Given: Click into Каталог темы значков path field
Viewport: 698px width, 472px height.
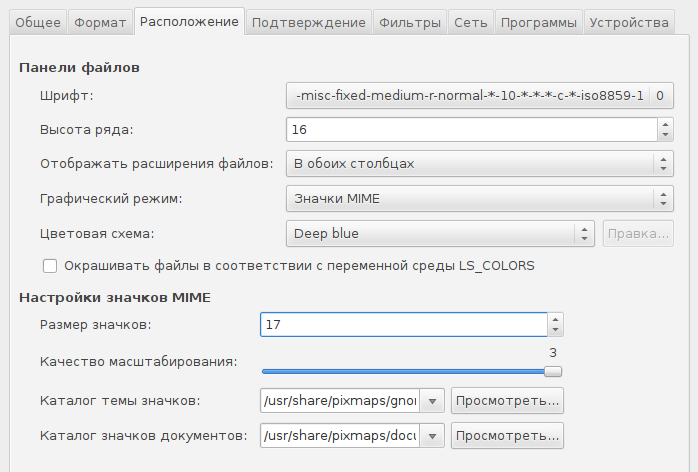Looking at the screenshot, I should click(x=340, y=401).
